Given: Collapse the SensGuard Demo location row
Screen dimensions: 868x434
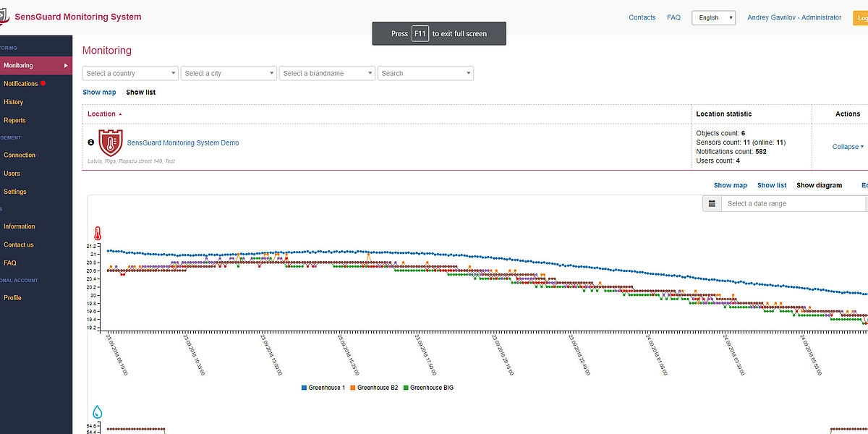Looking at the screenshot, I should 848,147.
